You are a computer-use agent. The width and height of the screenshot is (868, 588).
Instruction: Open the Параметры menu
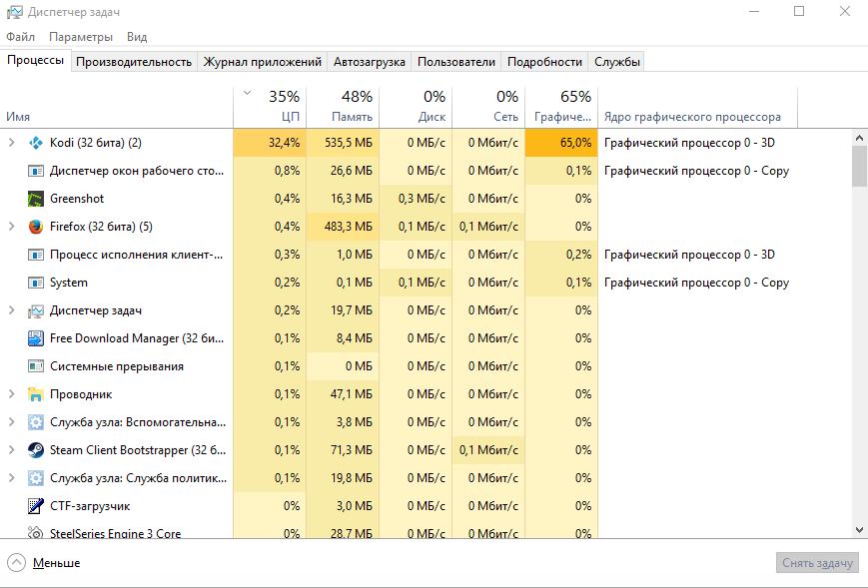(81, 37)
